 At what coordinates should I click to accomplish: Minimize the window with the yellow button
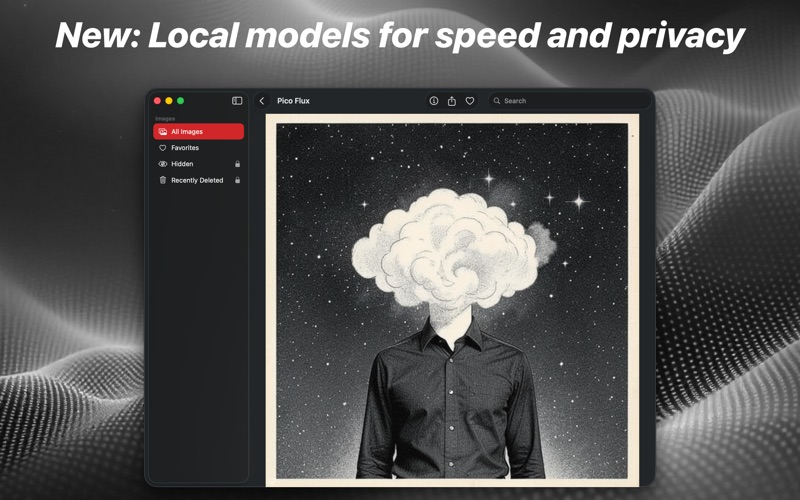pyautogui.click(x=169, y=101)
